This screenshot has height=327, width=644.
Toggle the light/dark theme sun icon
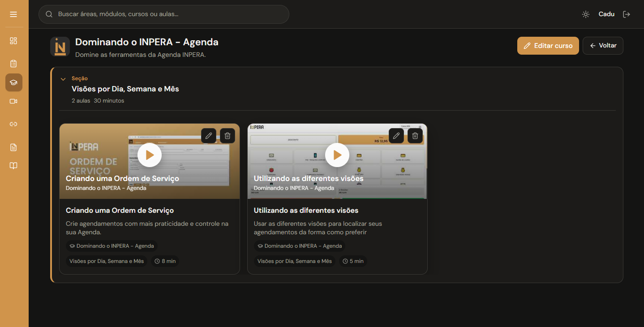point(586,14)
